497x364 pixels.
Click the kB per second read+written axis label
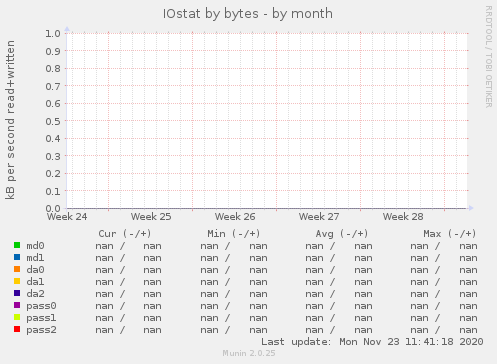click(x=10, y=120)
